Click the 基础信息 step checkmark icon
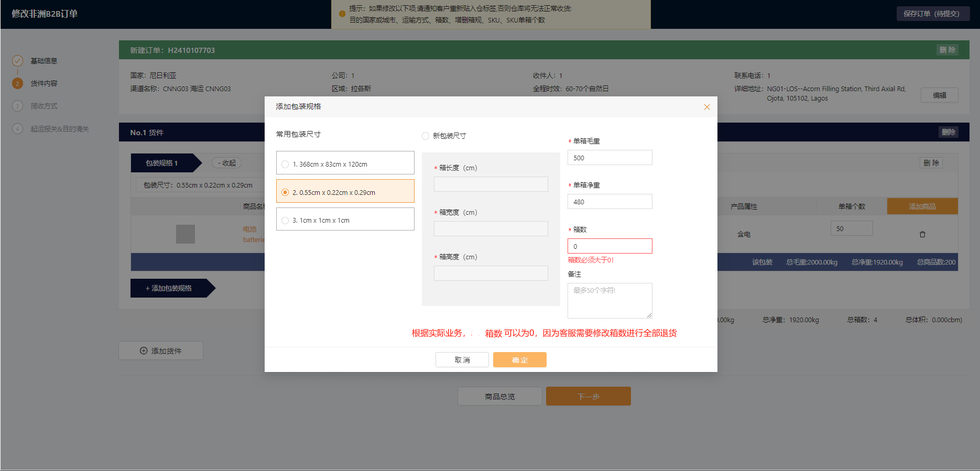 17,61
